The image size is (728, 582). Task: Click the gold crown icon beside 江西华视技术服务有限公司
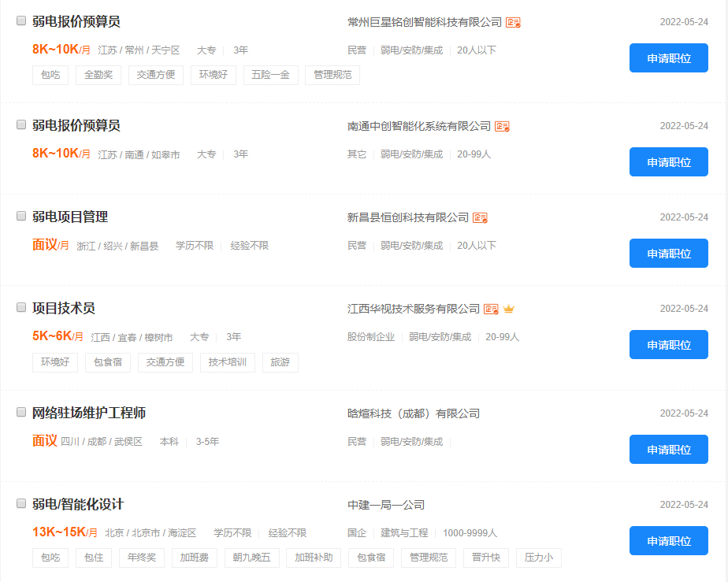pyautogui.click(x=509, y=309)
